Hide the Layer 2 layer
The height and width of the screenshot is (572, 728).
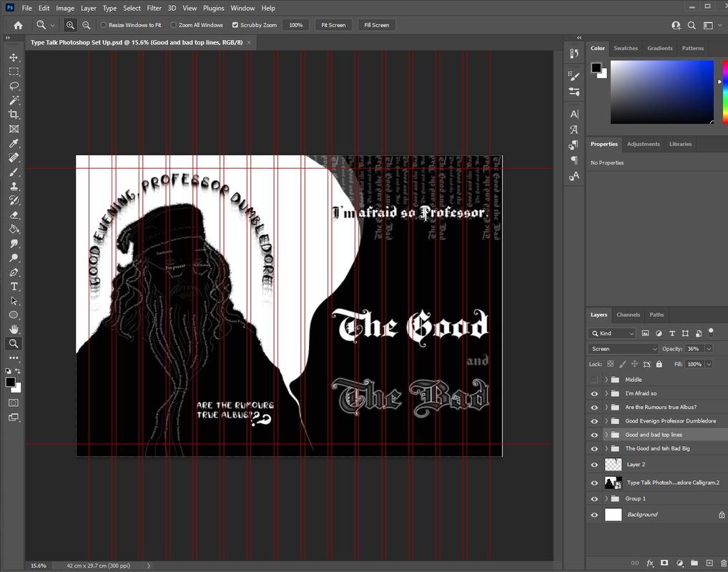pos(594,465)
